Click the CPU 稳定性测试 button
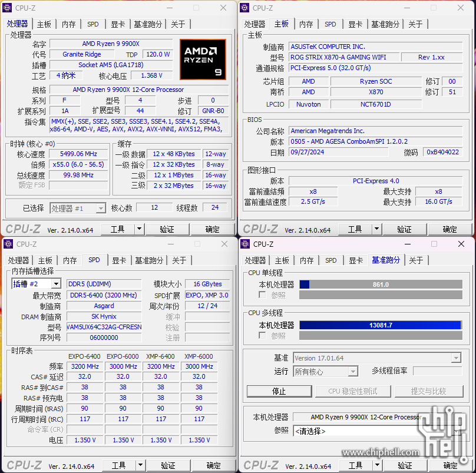The height and width of the screenshot is (473, 476). pyautogui.click(x=353, y=391)
